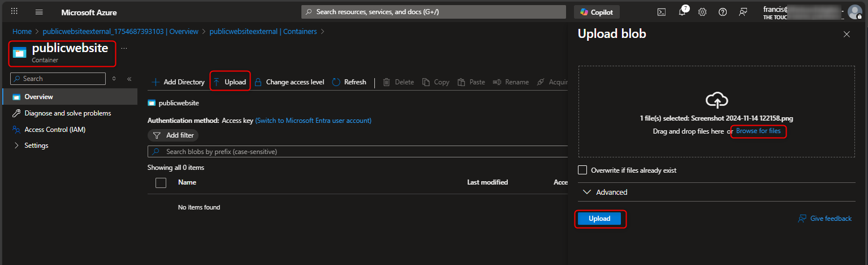Click the Add filter button

click(x=173, y=135)
